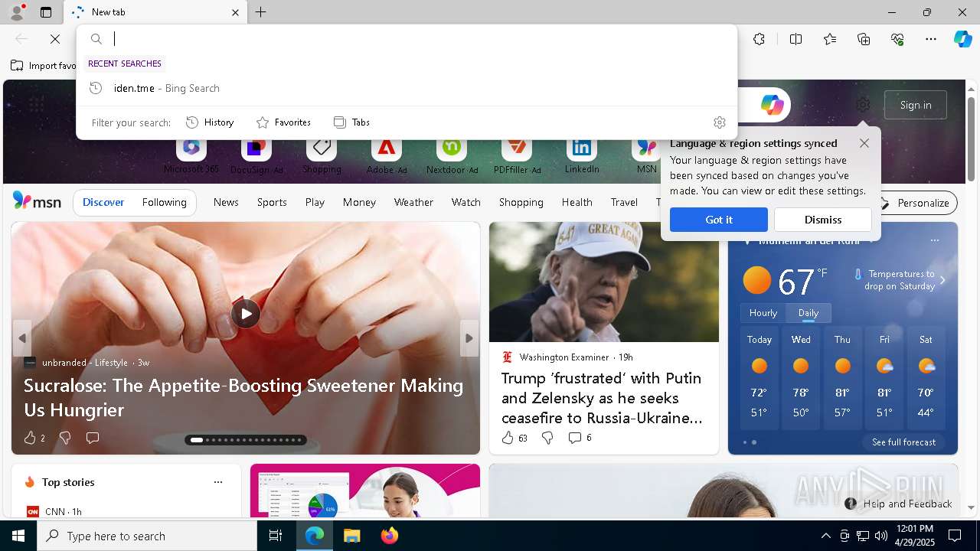Close the language settings synced popup
This screenshot has height=551, width=980.
coord(864,143)
